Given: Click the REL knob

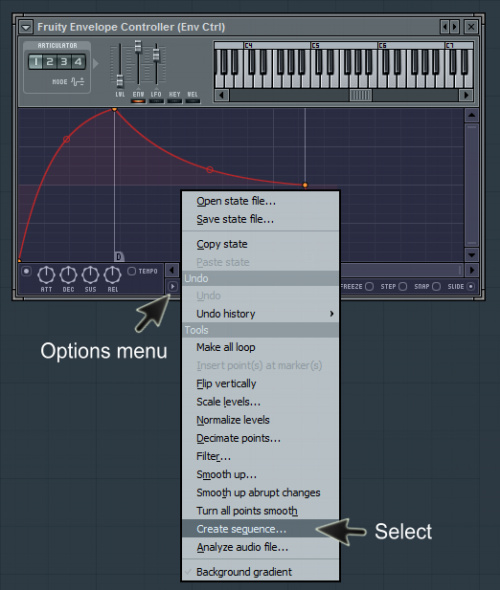Looking at the screenshot, I should (x=112, y=275).
